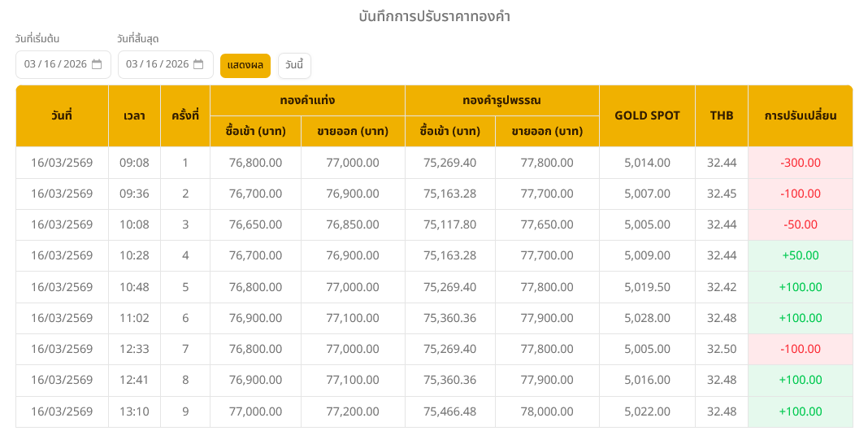Select the red -300.00 change cell
Viewport: 868px width, 431px height.
[801, 163]
